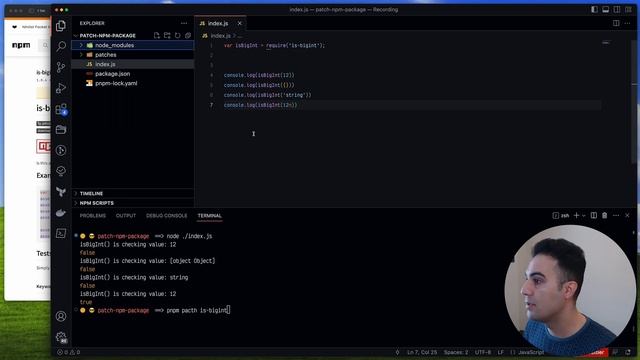
Task: Open the Search view in activity bar
Action: pyautogui.click(x=61, y=46)
